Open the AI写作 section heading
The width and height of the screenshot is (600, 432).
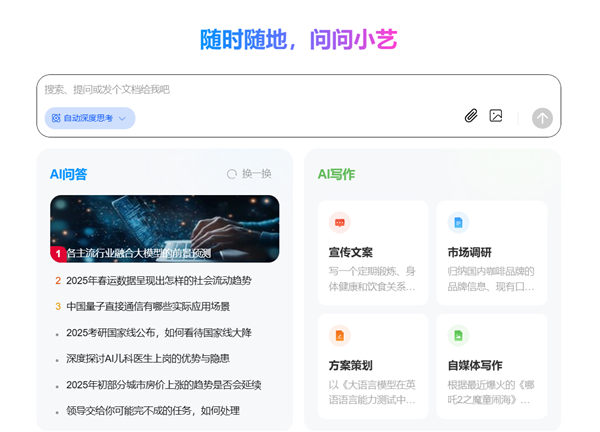(x=336, y=174)
